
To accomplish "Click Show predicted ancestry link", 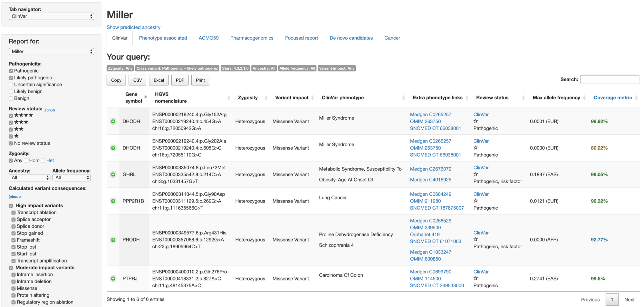I will [133, 27].
